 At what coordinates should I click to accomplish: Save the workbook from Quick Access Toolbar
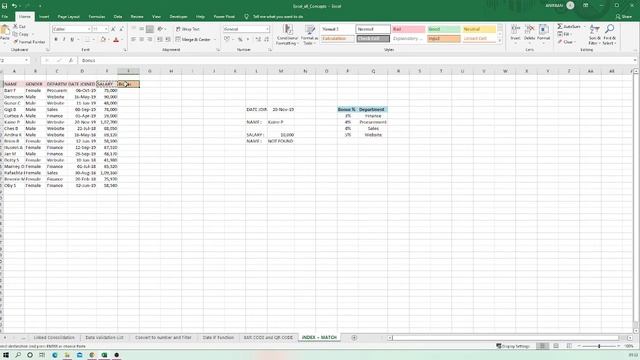[4, 6]
